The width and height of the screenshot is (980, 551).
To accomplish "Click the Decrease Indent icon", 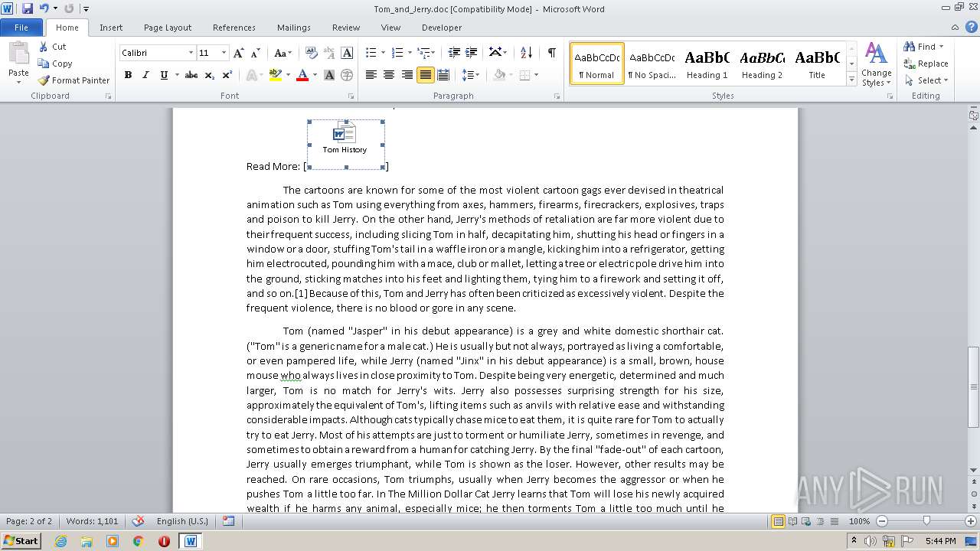I will [x=454, y=53].
